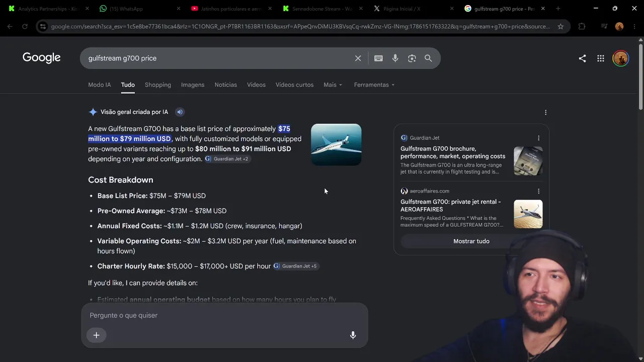This screenshot has height=362, width=644.
Task: Switch to the Página Inicial / X tab
Action: click(x=414, y=9)
